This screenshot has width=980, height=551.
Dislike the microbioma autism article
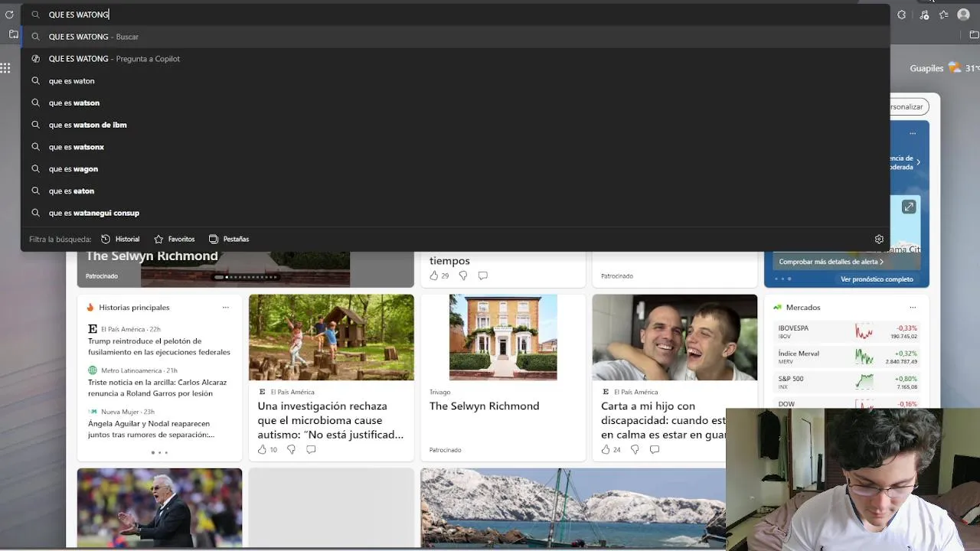[x=291, y=449]
